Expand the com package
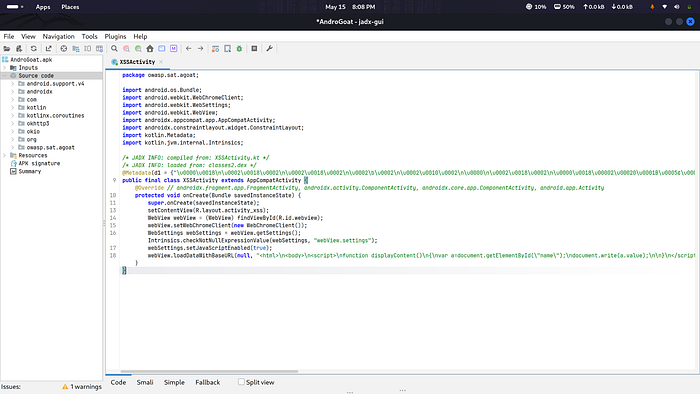This screenshot has height=394, width=700. [12, 100]
